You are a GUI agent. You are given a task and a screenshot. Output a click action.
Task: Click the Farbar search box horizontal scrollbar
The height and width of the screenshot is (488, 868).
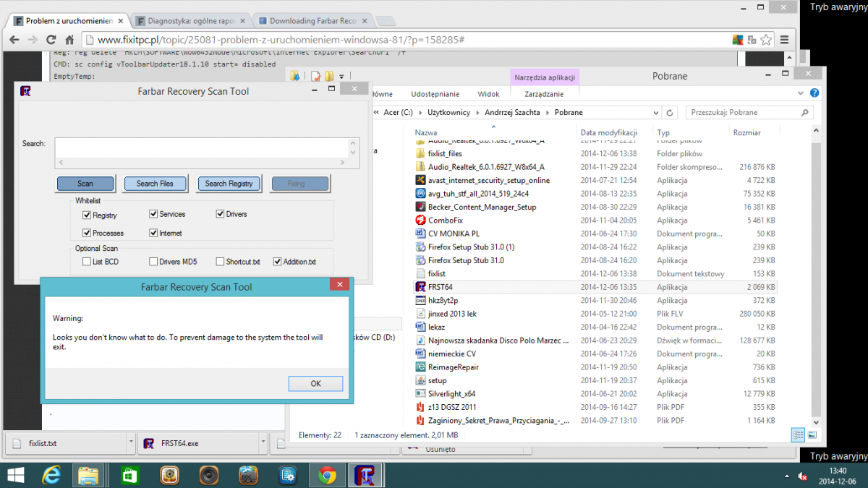[202, 163]
